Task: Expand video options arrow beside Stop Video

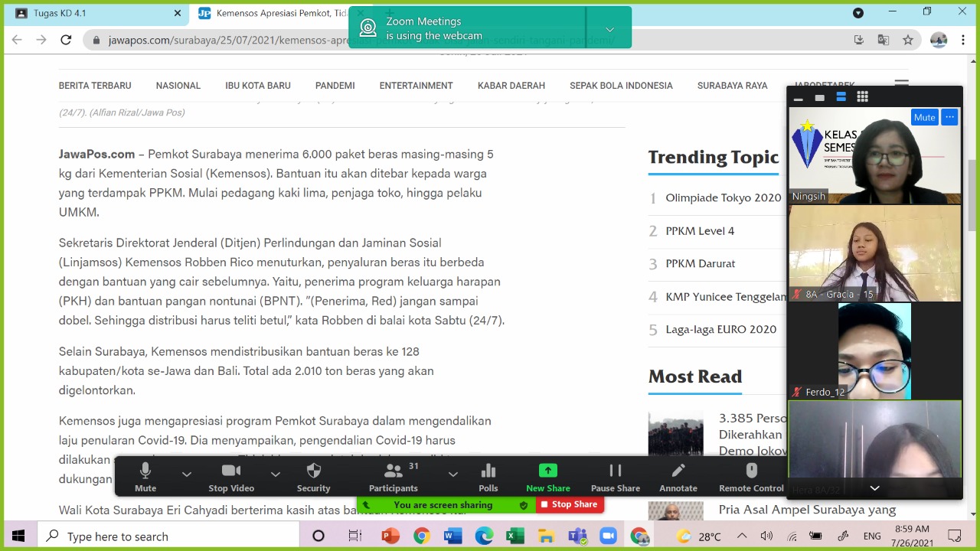Action: pyautogui.click(x=275, y=474)
